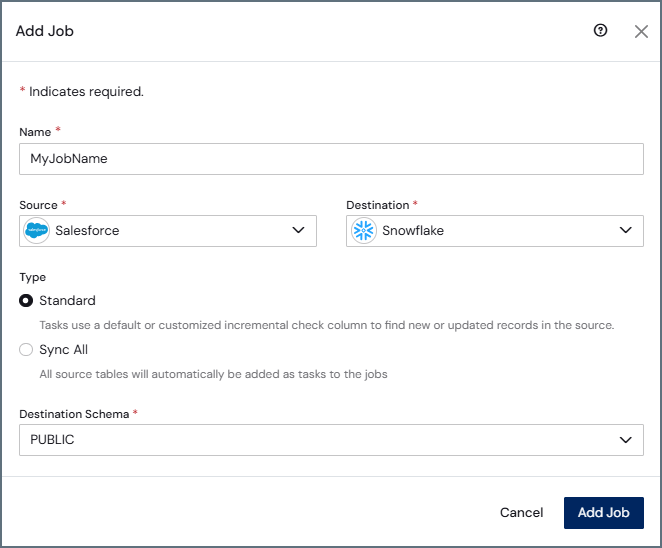662x548 pixels.
Task: Open the help question mark icon
Action: (x=600, y=30)
